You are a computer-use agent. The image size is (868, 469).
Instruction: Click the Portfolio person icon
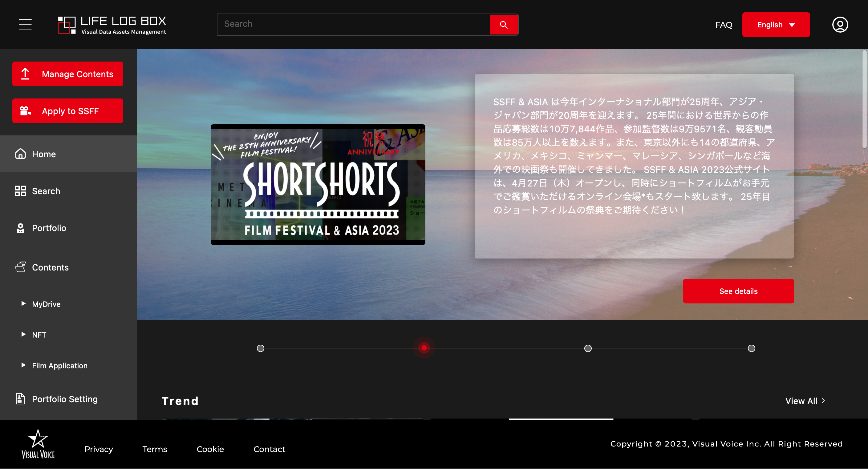pyautogui.click(x=20, y=228)
